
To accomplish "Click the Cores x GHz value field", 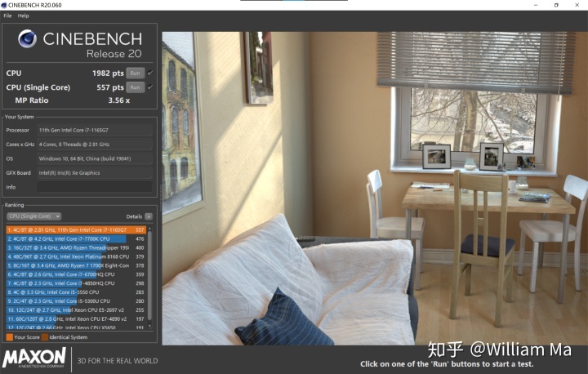I will 95,145.
